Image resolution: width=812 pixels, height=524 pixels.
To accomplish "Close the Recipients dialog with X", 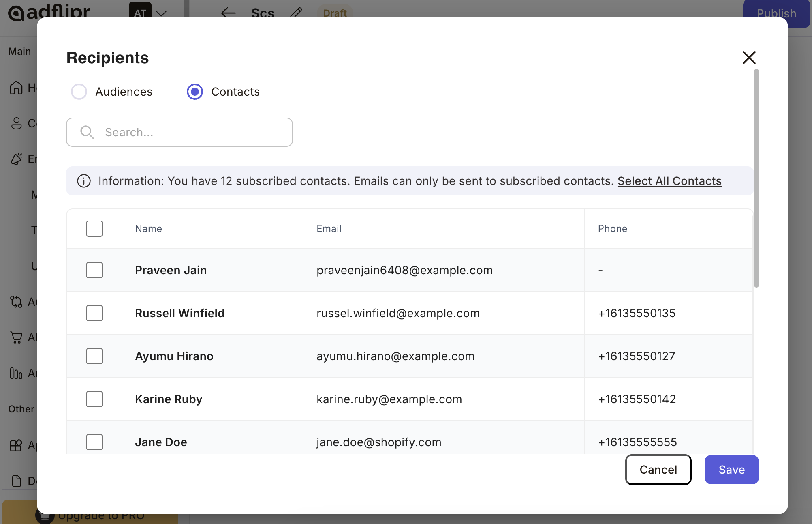I will [x=749, y=58].
